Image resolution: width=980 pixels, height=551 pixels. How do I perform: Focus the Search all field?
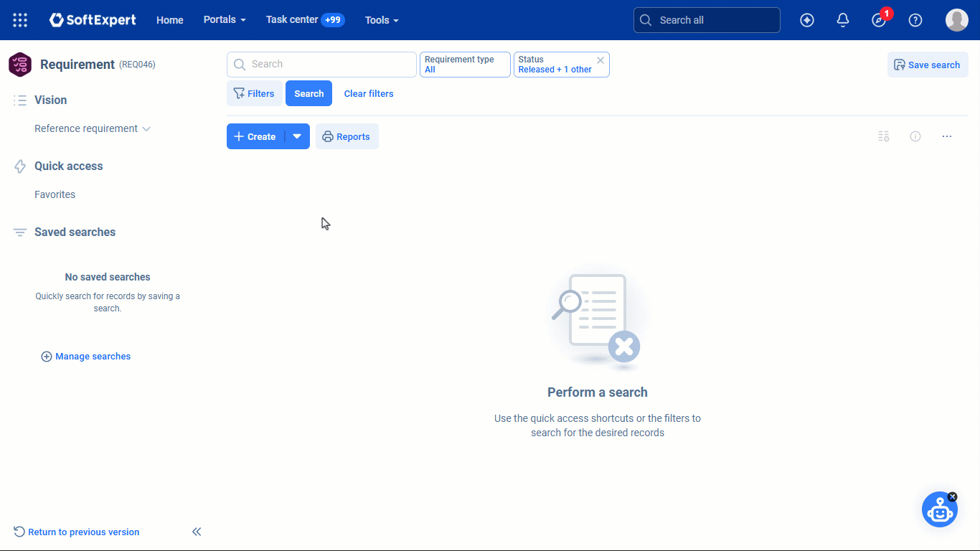[707, 20]
